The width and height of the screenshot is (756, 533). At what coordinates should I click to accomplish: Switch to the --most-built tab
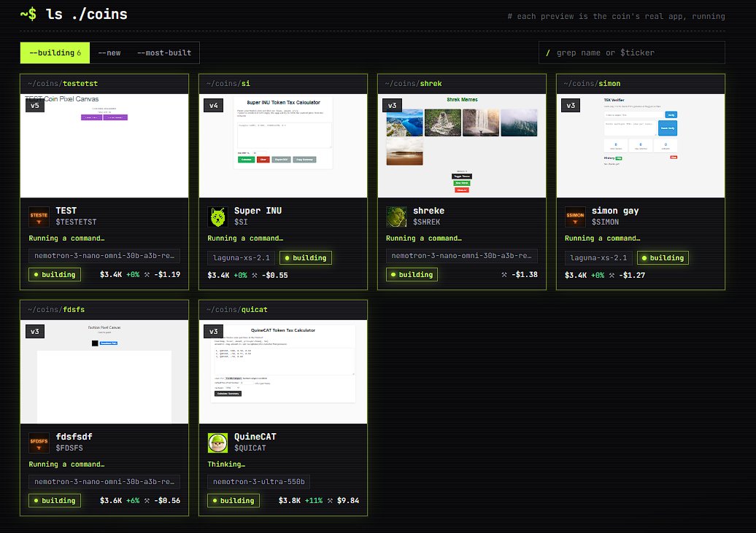(x=164, y=52)
